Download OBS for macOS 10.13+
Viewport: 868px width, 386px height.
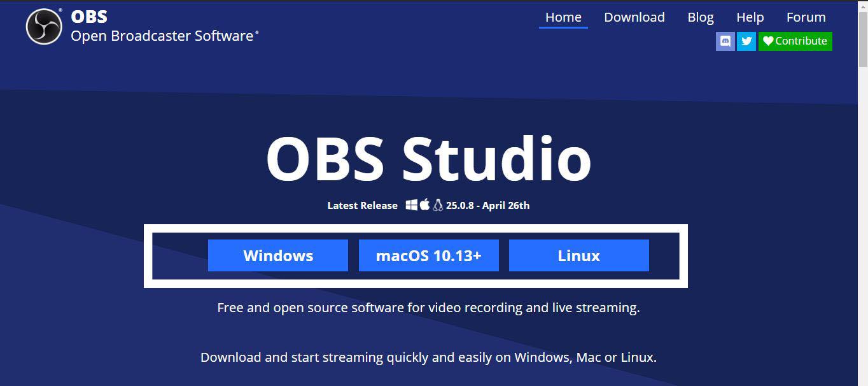tap(429, 255)
